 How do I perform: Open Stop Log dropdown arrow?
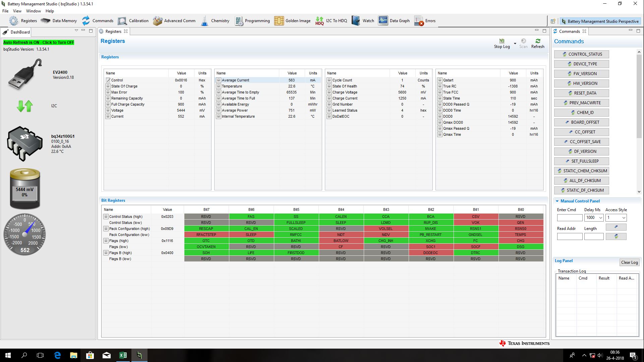tap(515, 43)
